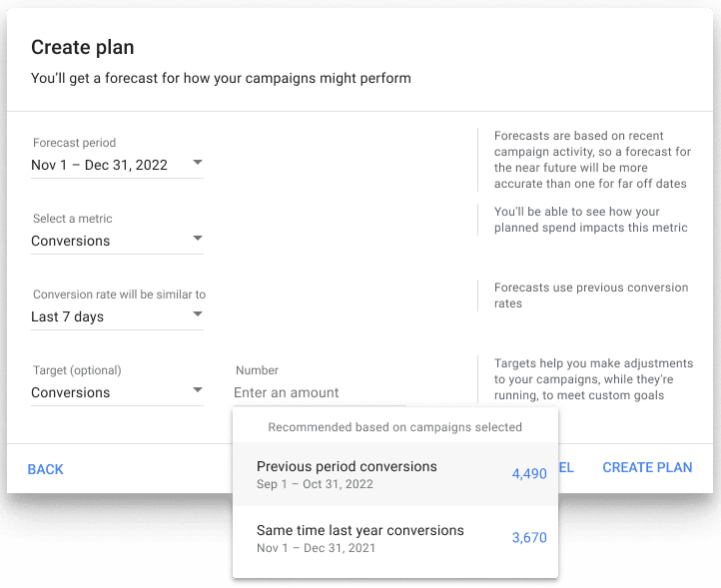Click the Create plan dialog title
Image resolution: width=721 pixels, height=588 pixels.
click(x=83, y=47)
